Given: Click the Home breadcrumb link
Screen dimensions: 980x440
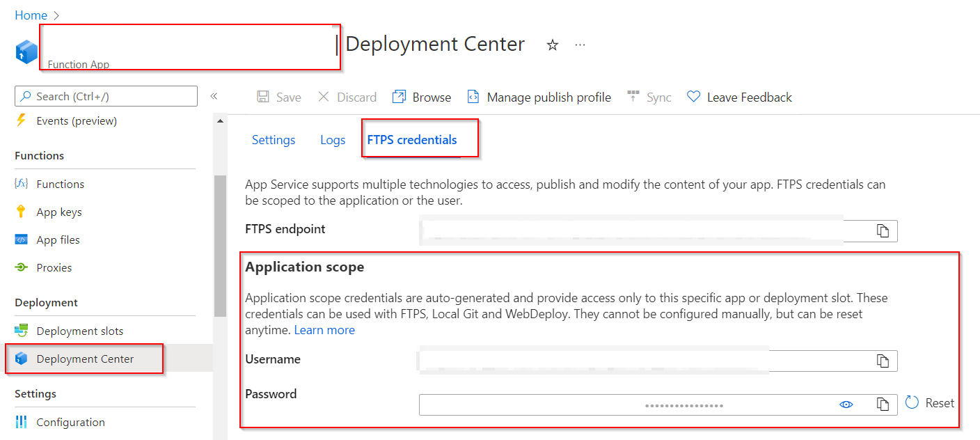Looking at the screenshot, I should 31,15.
